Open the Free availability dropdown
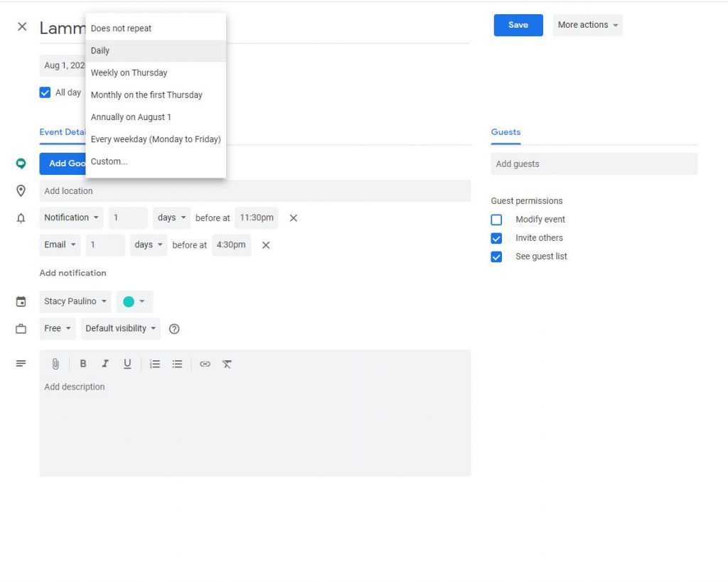The height and width of the screenshot is (582, 728). coord(58,328)
